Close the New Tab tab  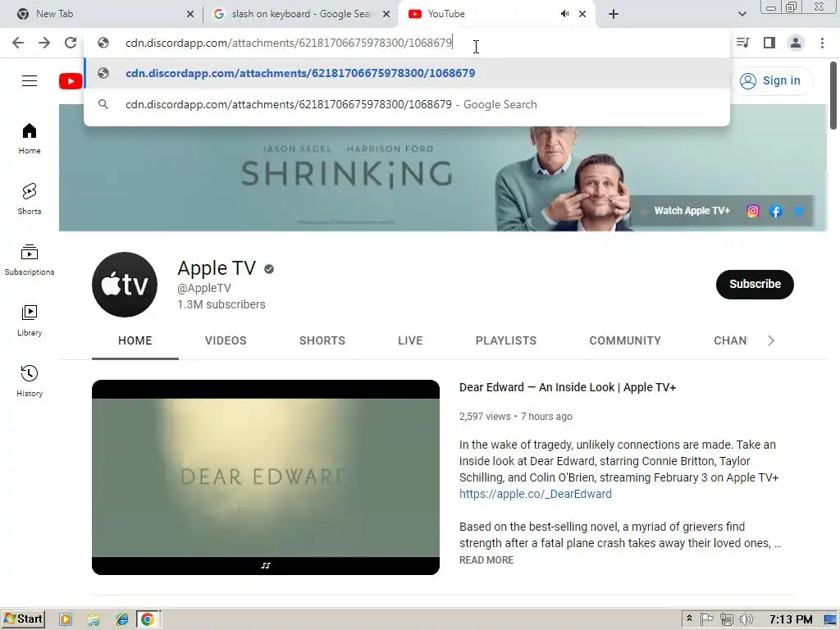[190, 14]
